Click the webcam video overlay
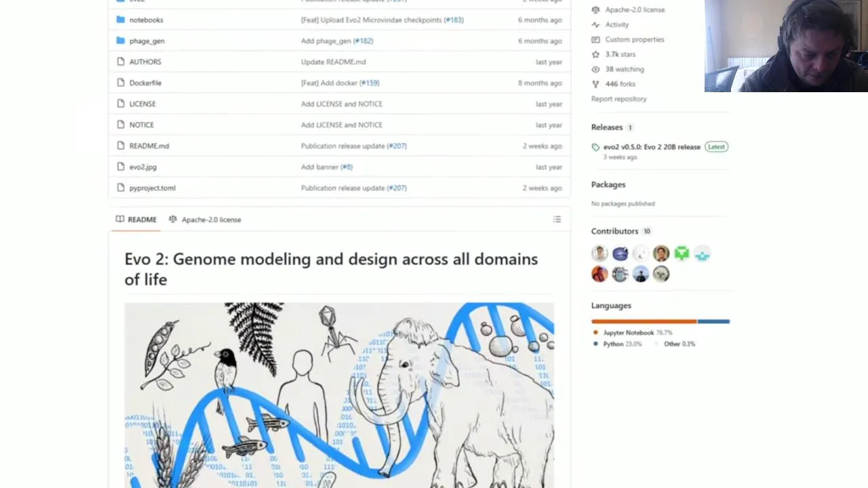The height and width of the screenshot is (488, 868). (786, 45)
